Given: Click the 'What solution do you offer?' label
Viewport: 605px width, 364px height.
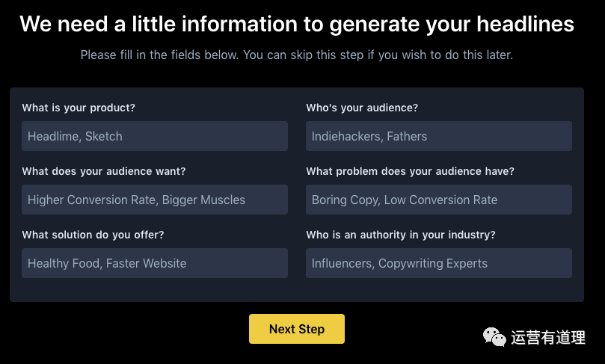Looking at the screenshot, I should [93, 235].
